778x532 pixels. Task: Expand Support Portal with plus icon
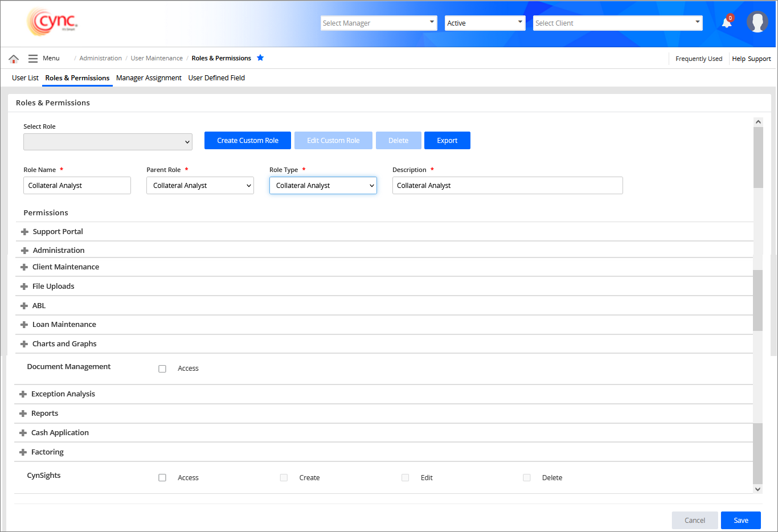tap(24, 232)
